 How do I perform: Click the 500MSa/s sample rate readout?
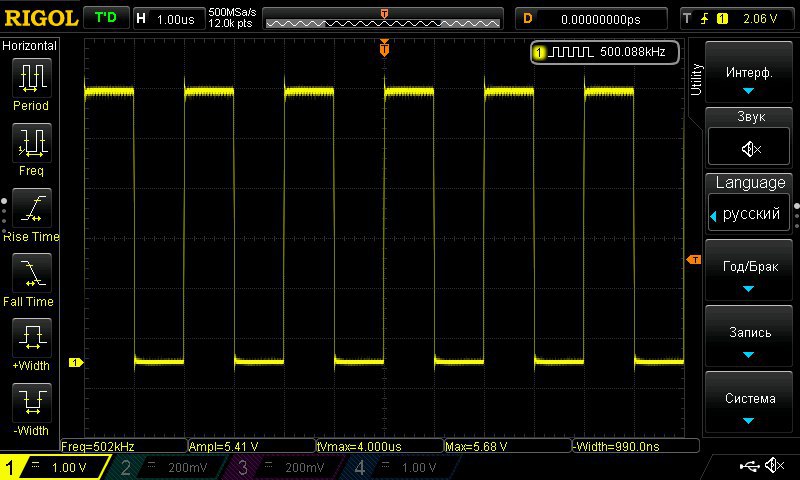(x=232, y=12)
